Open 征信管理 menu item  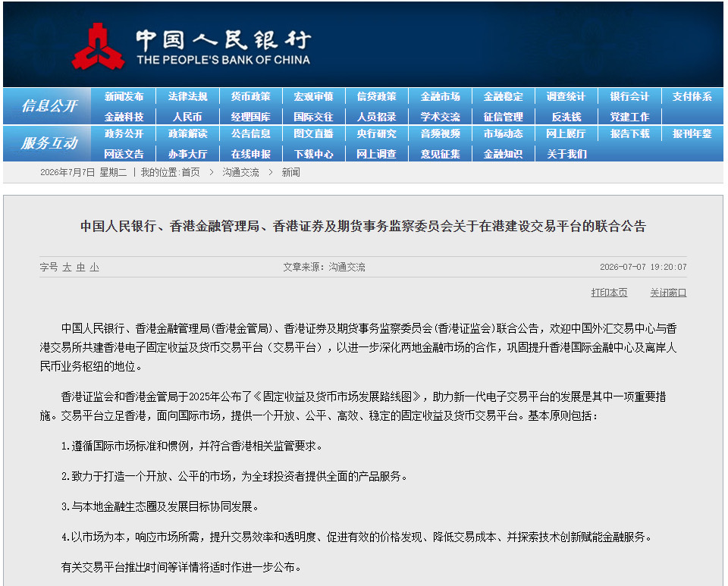pyautogui.click(x=504, y=117)
